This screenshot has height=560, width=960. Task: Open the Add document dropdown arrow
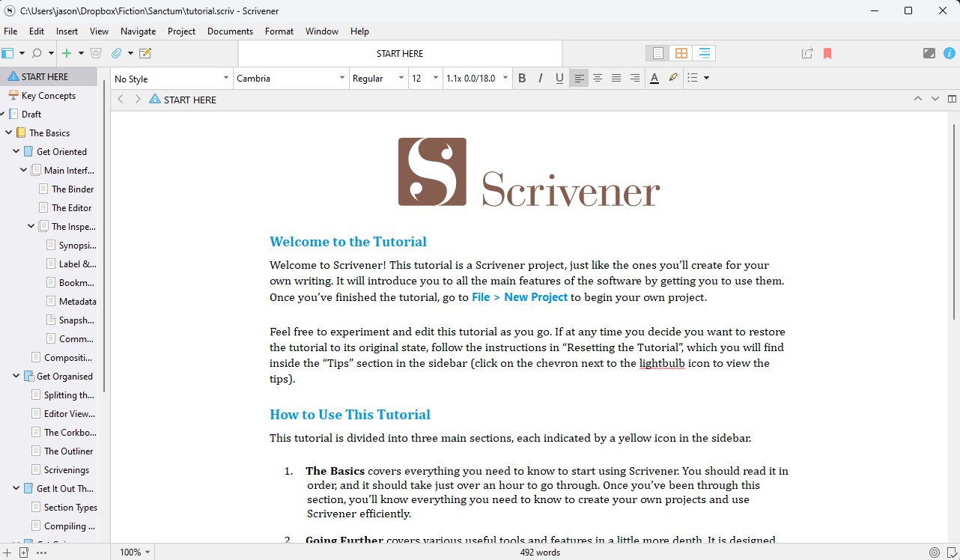pos(81,53)
